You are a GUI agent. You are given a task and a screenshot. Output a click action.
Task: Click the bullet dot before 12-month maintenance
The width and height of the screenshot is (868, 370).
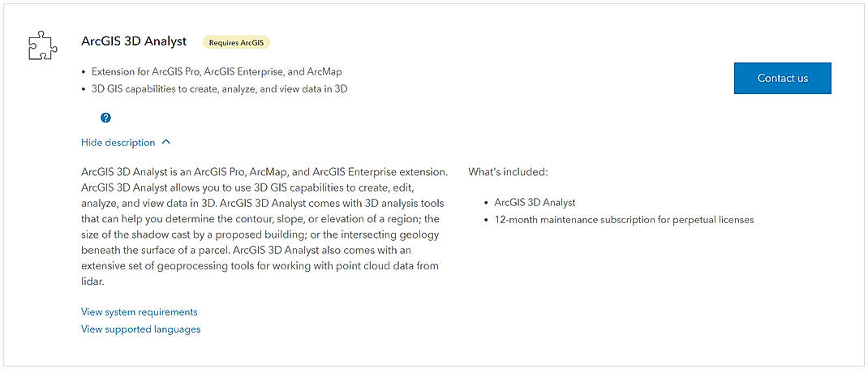(485, 220)
